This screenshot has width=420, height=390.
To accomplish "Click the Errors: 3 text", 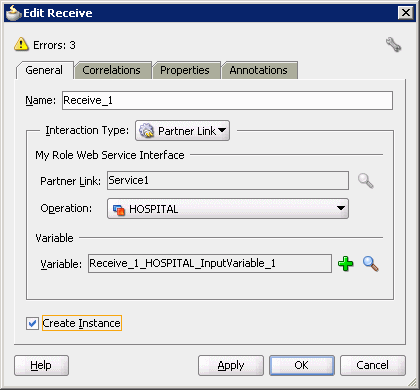I will click(x=54, y=45).
